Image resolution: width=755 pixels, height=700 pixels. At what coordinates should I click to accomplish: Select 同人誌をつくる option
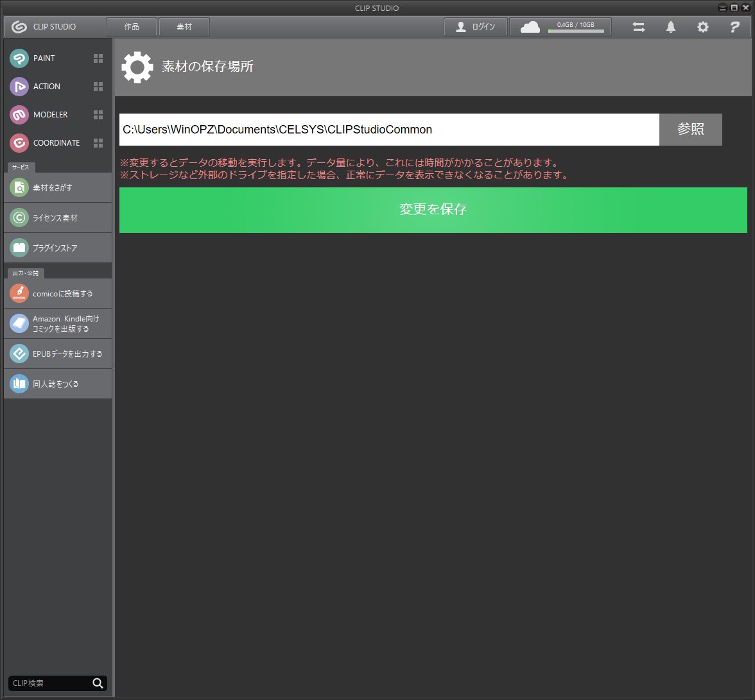click(x=58, y=384)
